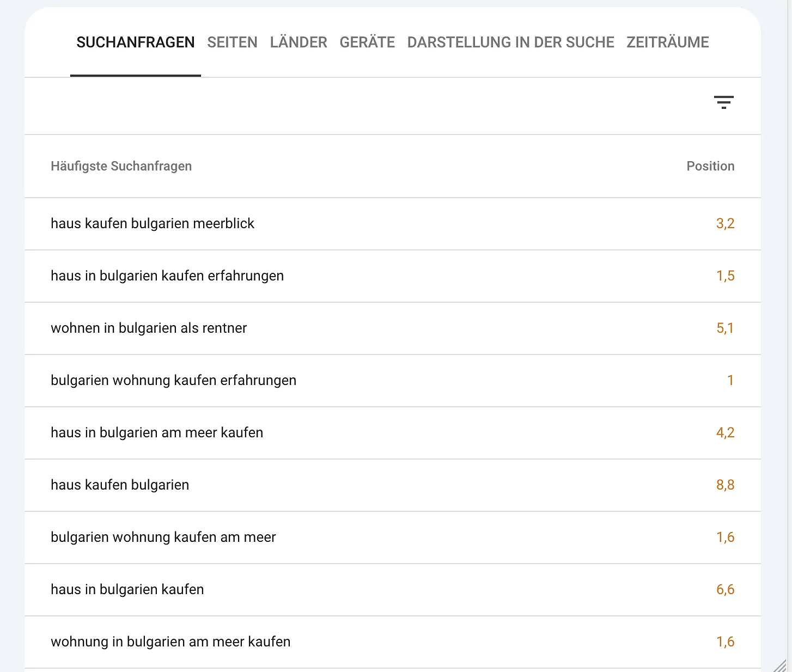This screenshot has width=792, height=672.
Task: Open Darstellung in der Suche tab
Action: 510,42
